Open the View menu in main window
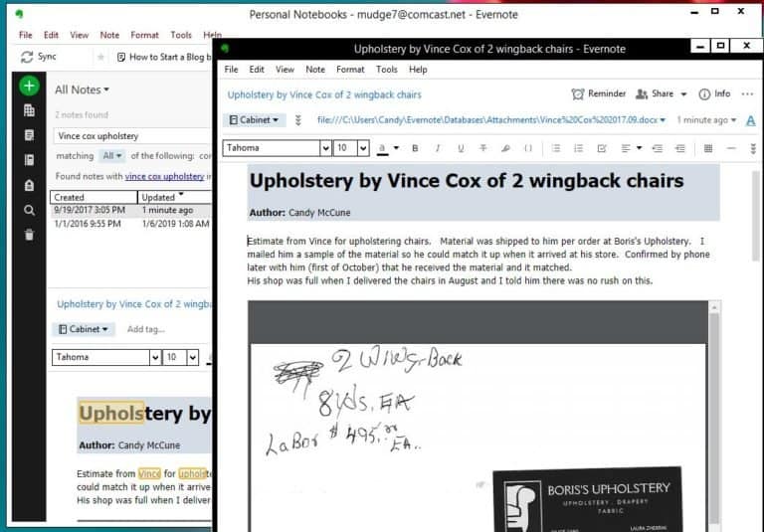 click(x=79, y=35)
